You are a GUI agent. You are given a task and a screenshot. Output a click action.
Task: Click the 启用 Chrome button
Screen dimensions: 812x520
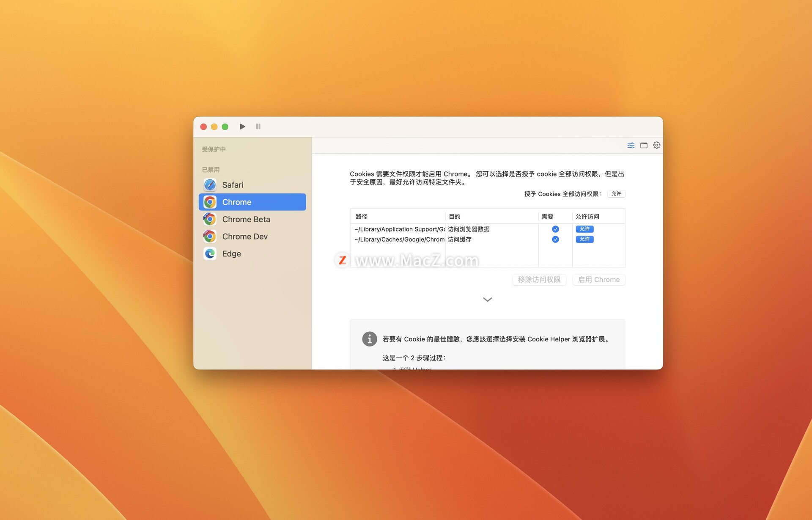tap(599, 280)
